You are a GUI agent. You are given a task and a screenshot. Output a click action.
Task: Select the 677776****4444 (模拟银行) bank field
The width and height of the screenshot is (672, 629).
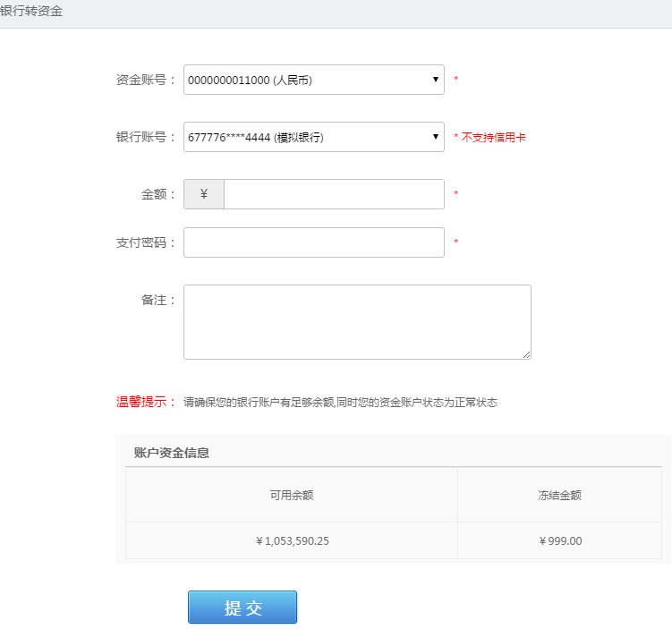(314, 137)
